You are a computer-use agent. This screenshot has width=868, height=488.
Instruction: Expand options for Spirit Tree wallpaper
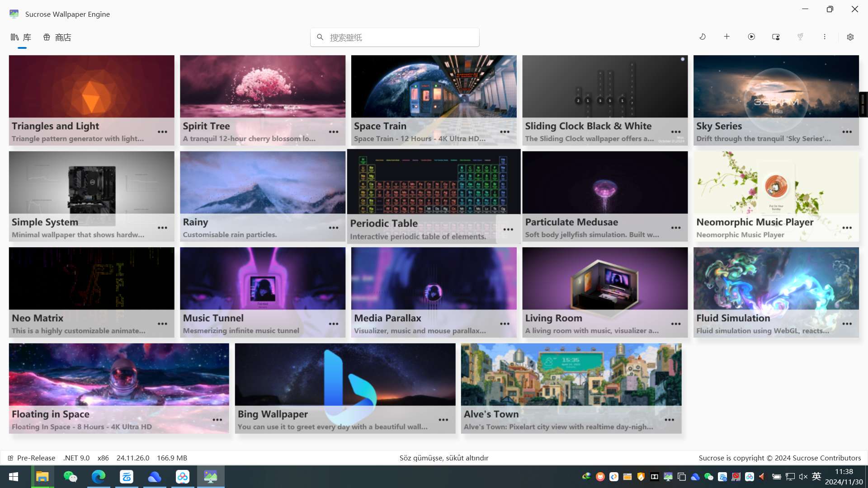pyautogui.click(x=333, y=131)
